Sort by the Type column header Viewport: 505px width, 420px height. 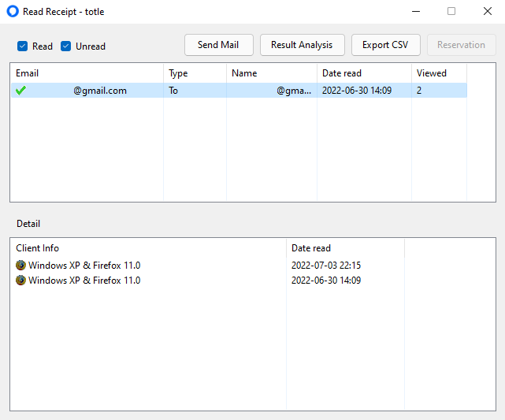pyautogui.click(x=195, y=73)
